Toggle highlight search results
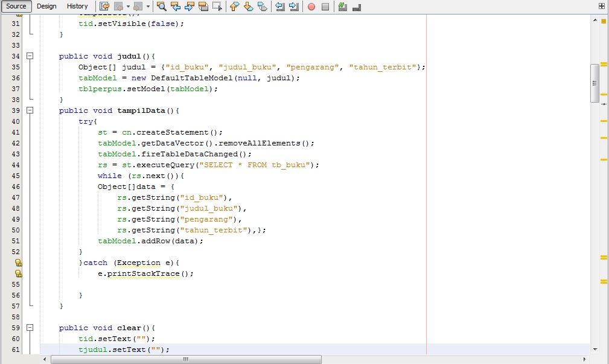Screen dimensions: 609x364 point(203,7)
